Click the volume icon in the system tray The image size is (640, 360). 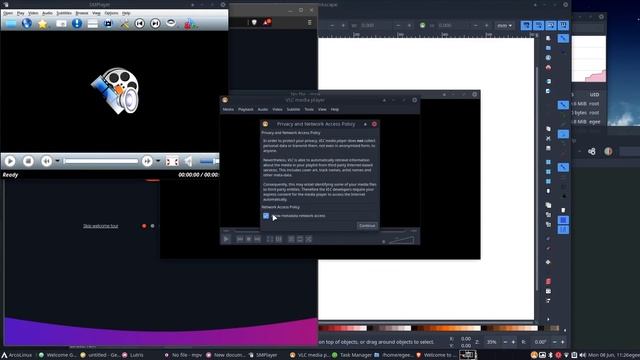click(582, 355)
